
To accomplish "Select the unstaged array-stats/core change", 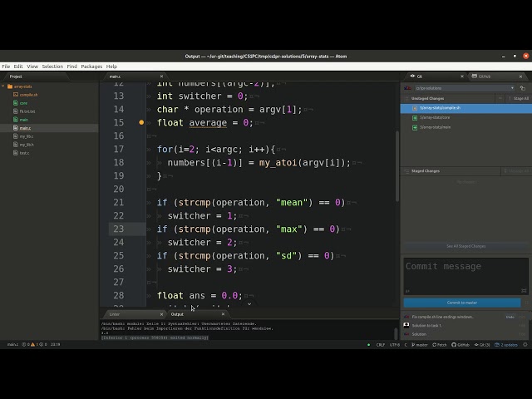I will tap(466, 118).
